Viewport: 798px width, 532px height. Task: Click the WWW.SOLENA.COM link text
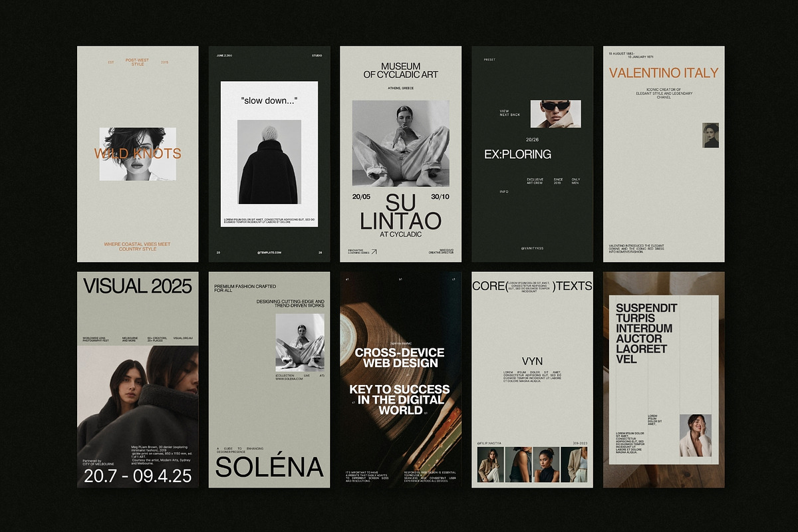290,380
